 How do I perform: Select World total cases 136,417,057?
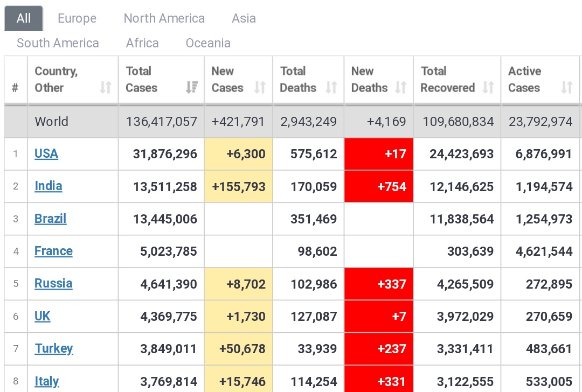click(x=162, y=121)
